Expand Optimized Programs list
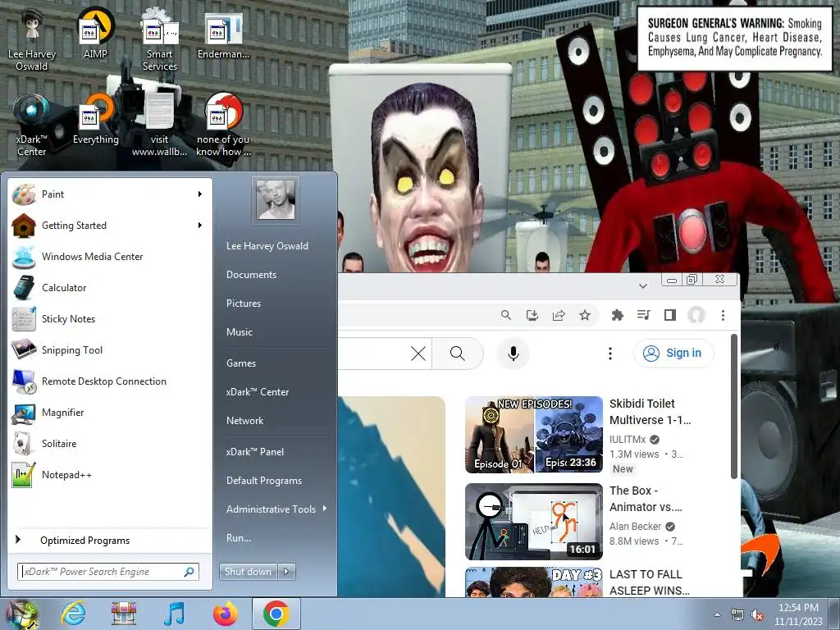Viewport: 840px width, 630px height. (x=110, y=540)
